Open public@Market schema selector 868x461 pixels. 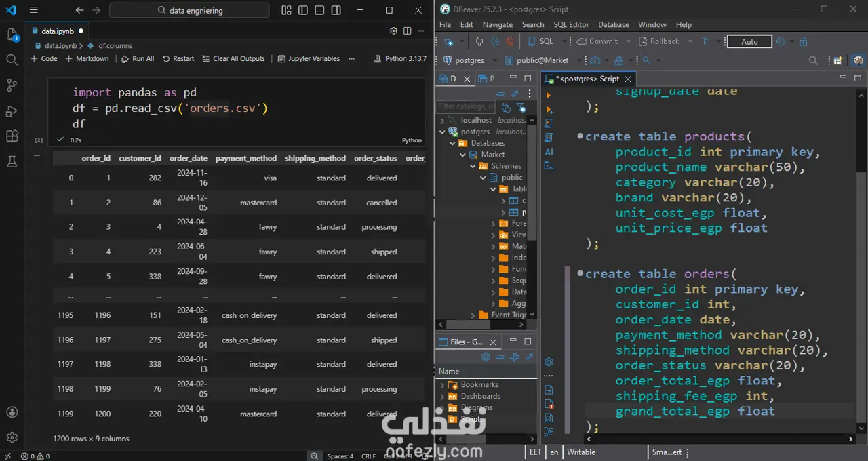[536, 60]
